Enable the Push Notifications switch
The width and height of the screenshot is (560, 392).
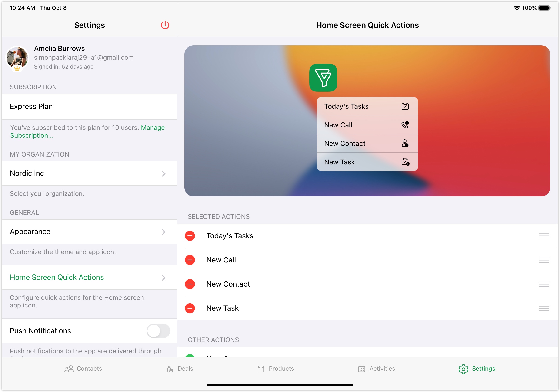click(158, 331)
